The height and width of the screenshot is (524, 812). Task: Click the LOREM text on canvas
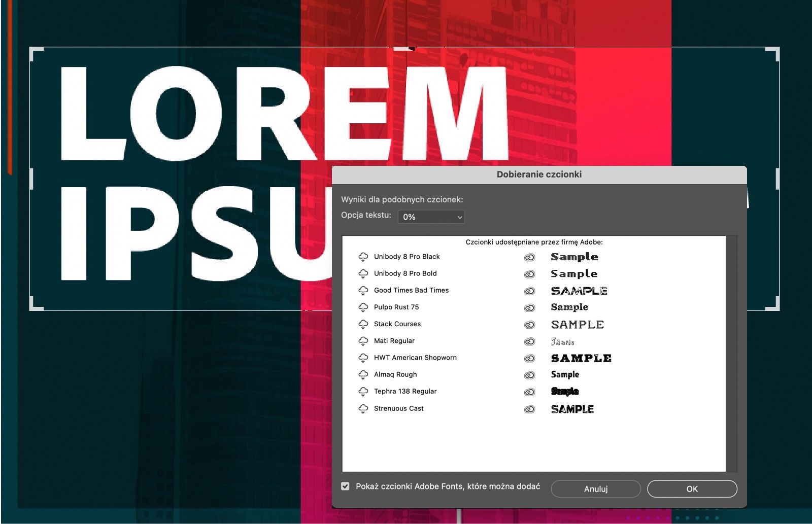284,113
